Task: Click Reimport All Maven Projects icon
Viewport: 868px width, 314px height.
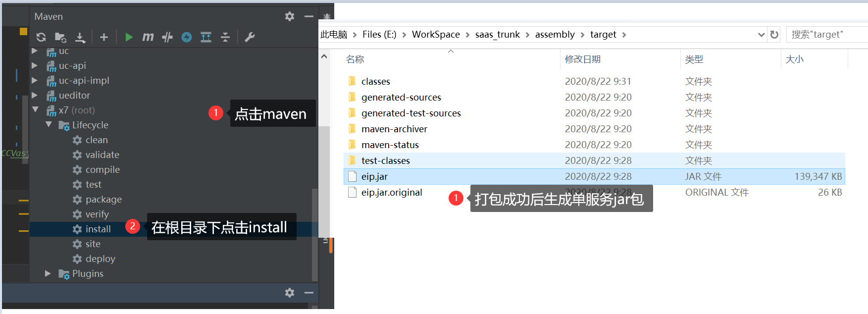Action: (x=41, y=37)
